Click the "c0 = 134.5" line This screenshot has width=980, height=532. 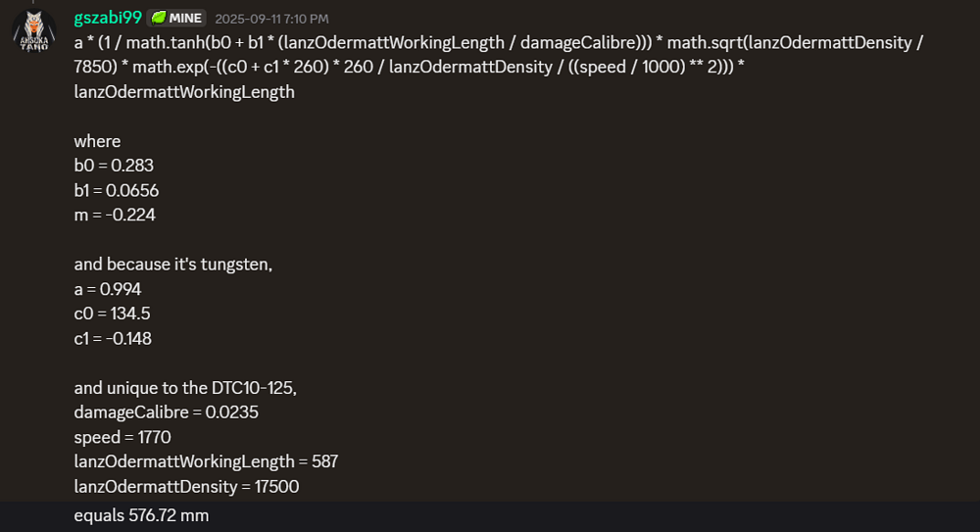coord(112,314)
